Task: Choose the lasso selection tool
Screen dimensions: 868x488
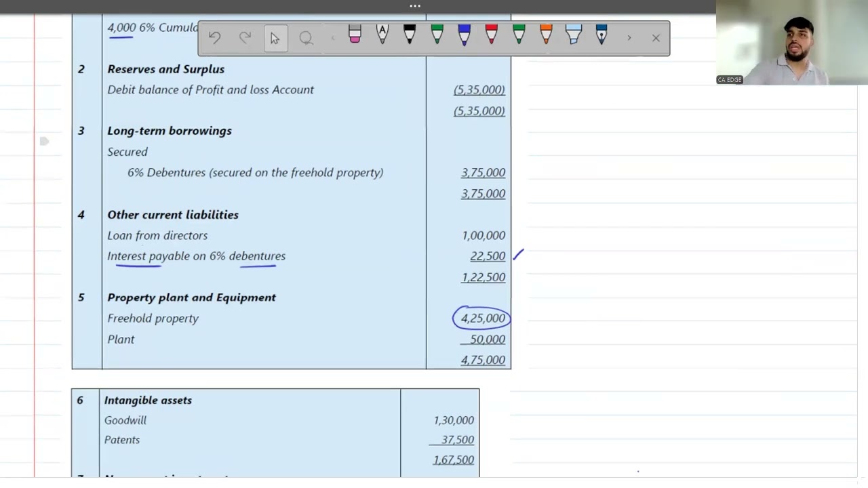Action: click(x=306, y=38)
